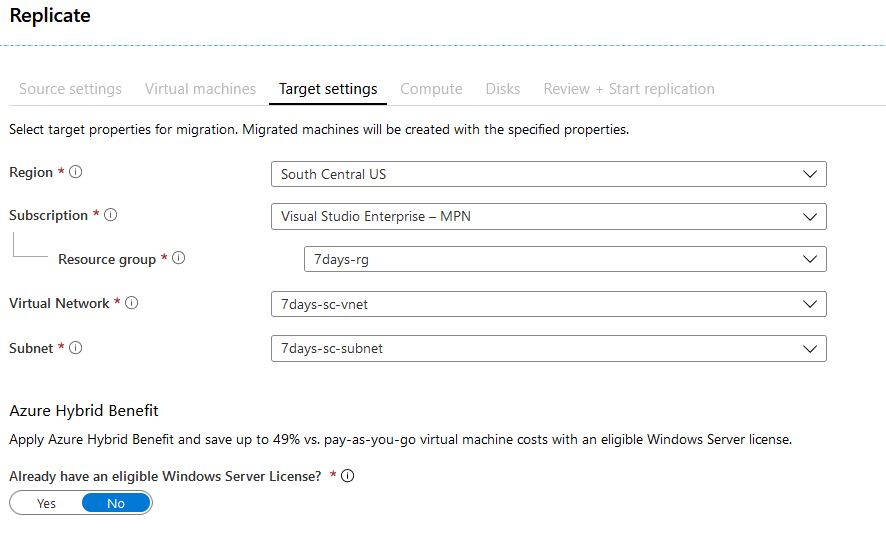Select the Target settings tab

[x=328, y=89]
